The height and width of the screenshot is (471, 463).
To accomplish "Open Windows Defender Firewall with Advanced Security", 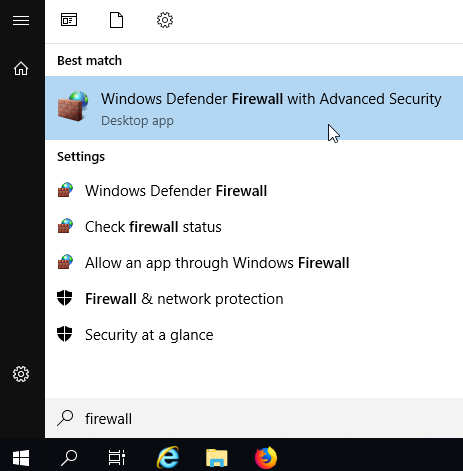I will [x=254, y=108].
